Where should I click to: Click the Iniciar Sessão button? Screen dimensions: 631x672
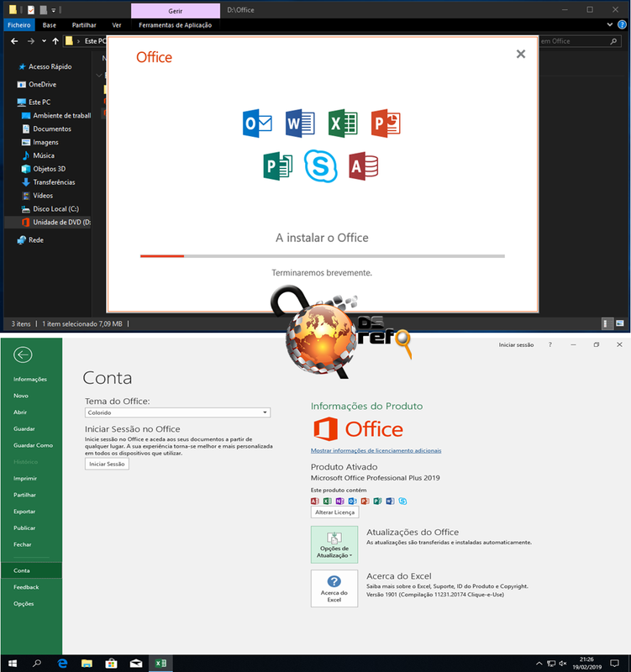pos(107,465)
